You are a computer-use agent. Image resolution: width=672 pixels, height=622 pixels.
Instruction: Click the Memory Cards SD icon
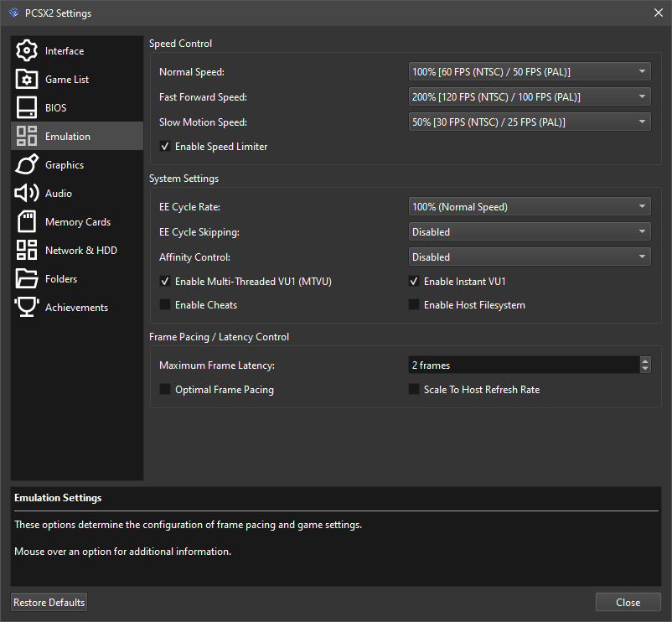point(27,221)
